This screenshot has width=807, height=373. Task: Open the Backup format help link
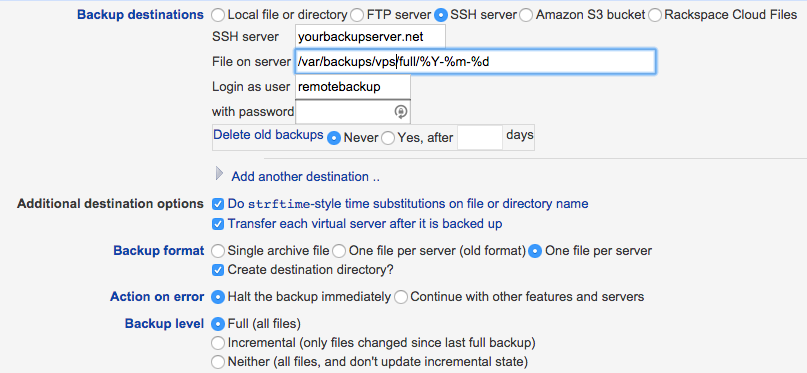tap(159, 251)
